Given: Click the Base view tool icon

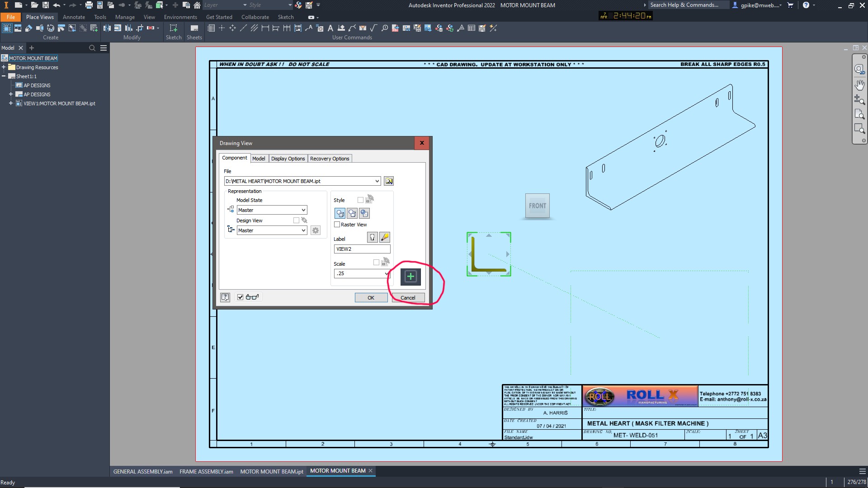Looking at the screenshot, I should (x=7, y=28).
